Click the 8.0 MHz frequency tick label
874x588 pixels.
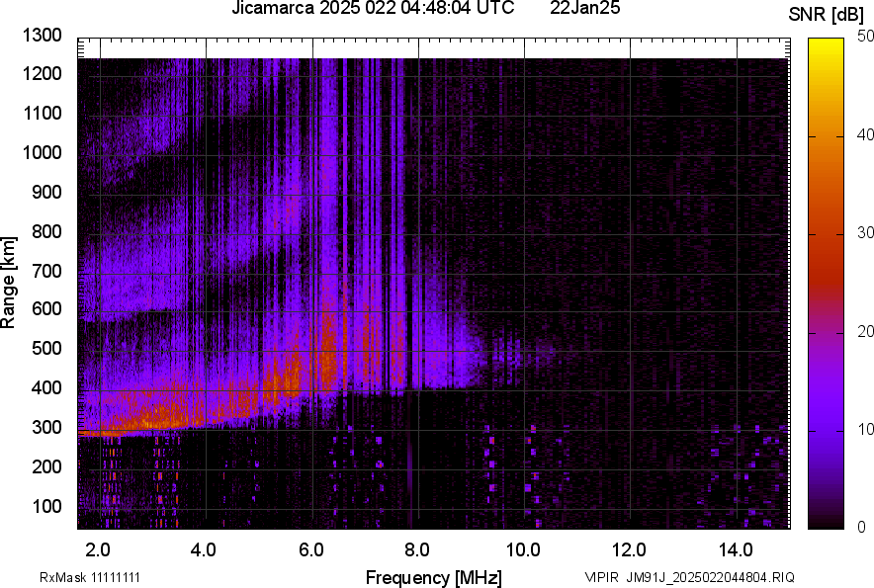pos(417,549)
